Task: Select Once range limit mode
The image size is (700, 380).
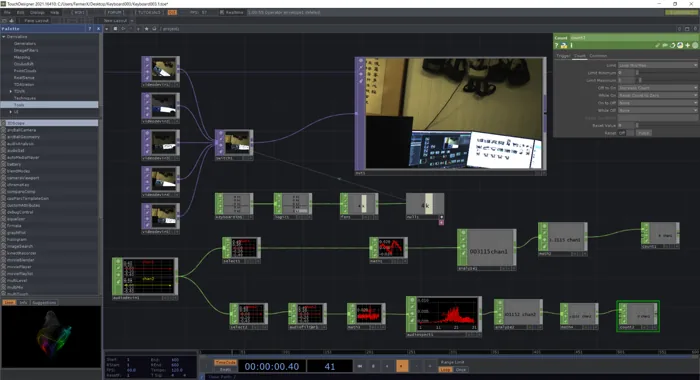Action: point(461,370)
